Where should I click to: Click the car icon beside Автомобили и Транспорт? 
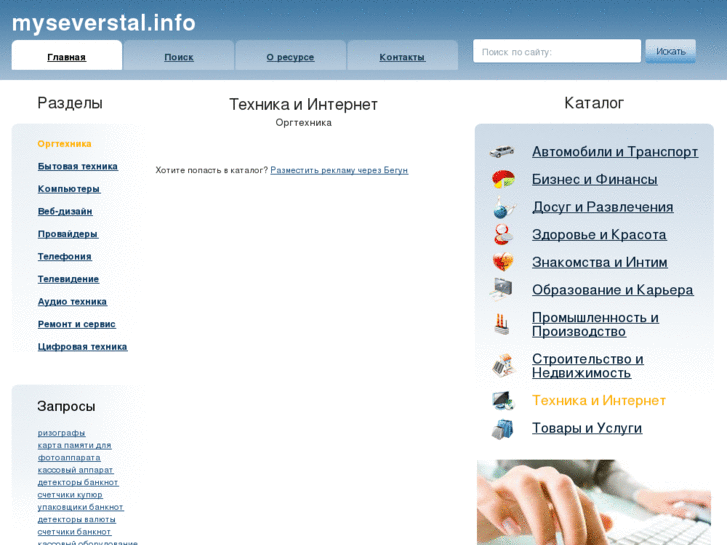502,152
